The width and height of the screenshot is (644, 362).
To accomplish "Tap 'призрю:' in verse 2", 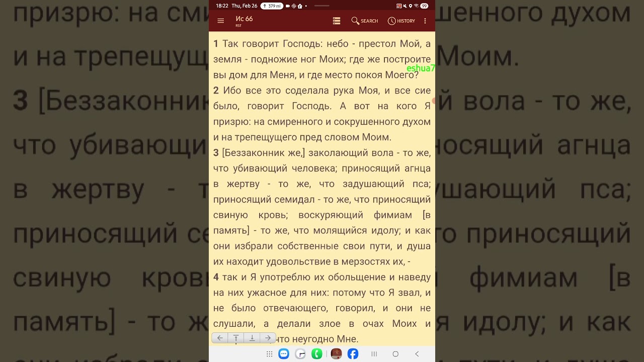I will pos(231,122).
